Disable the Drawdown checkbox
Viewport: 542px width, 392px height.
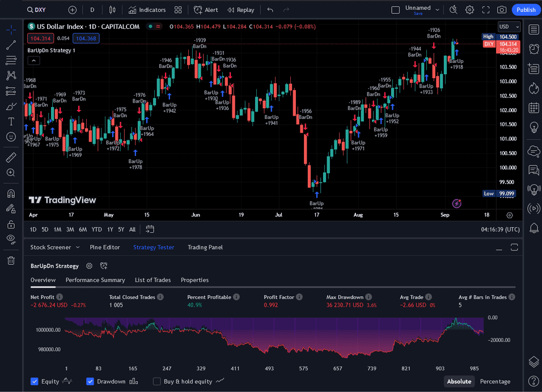point(90,381)
